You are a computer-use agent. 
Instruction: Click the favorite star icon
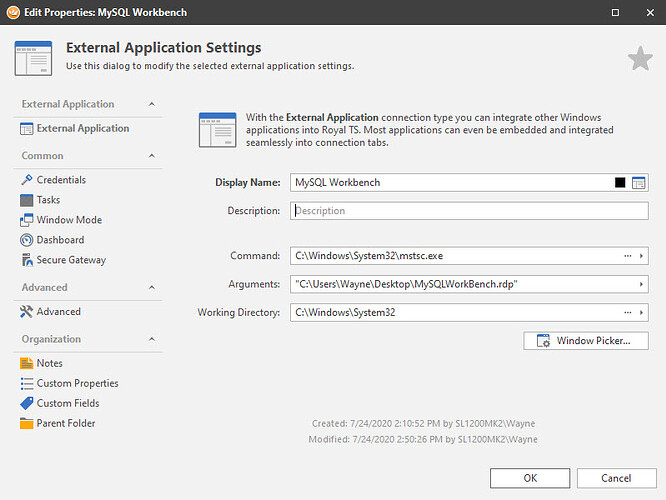coord(640,59)
